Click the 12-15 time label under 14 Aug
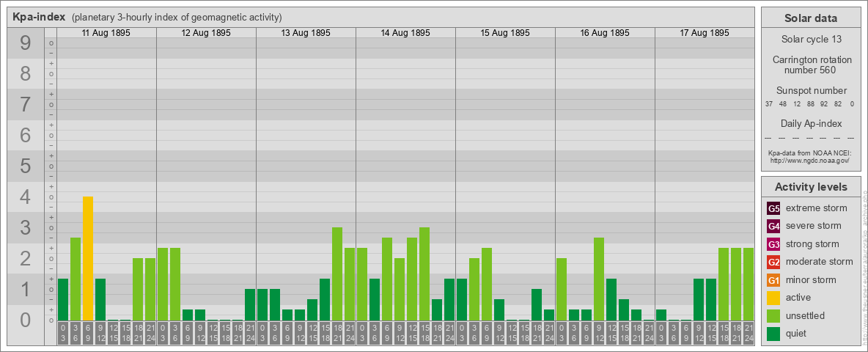This screenshot has width=868, height=352. tap(412, 334)
